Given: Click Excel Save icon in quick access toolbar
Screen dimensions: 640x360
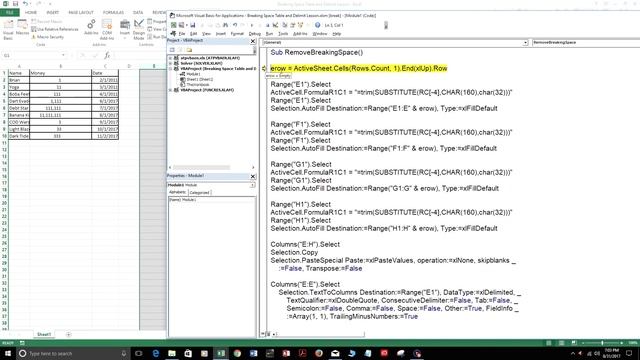Looking at the screenshot, I should (16, 4).
